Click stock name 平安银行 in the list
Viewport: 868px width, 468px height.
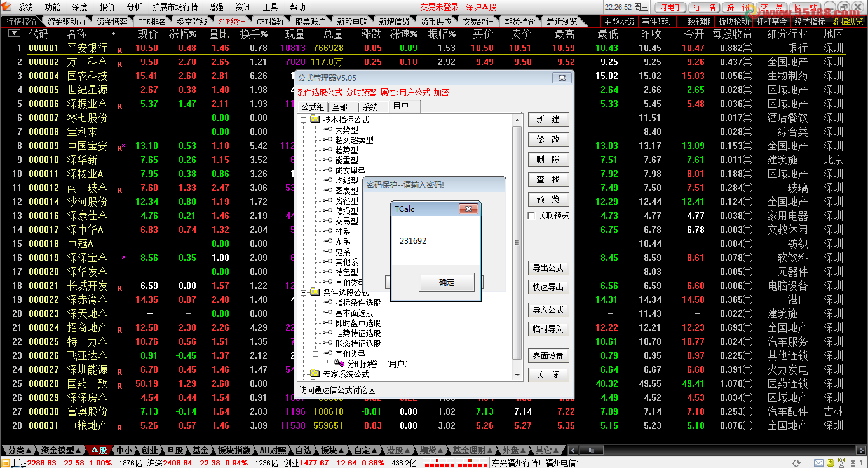point(88,48)
